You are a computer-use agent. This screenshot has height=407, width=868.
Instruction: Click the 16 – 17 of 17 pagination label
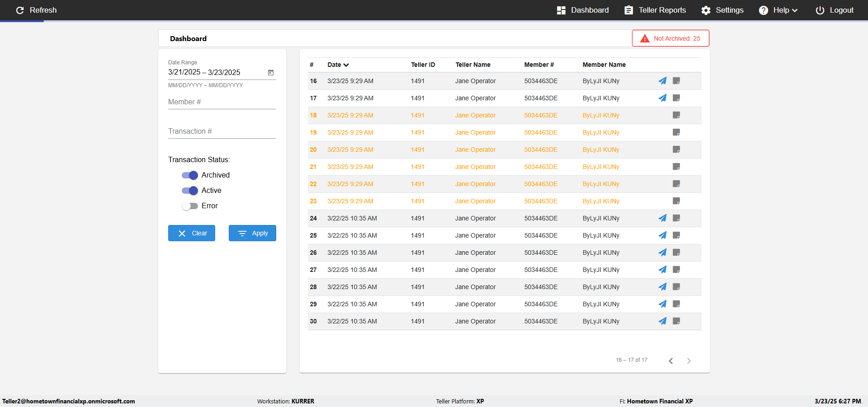632,360
